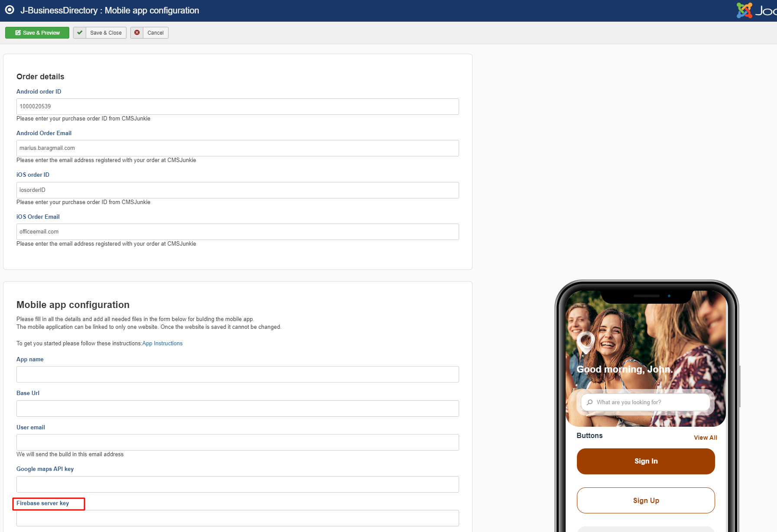This screenshot has height=532, width=777.
Task: Select the iOS order ID input
Action: pos(237,190)
